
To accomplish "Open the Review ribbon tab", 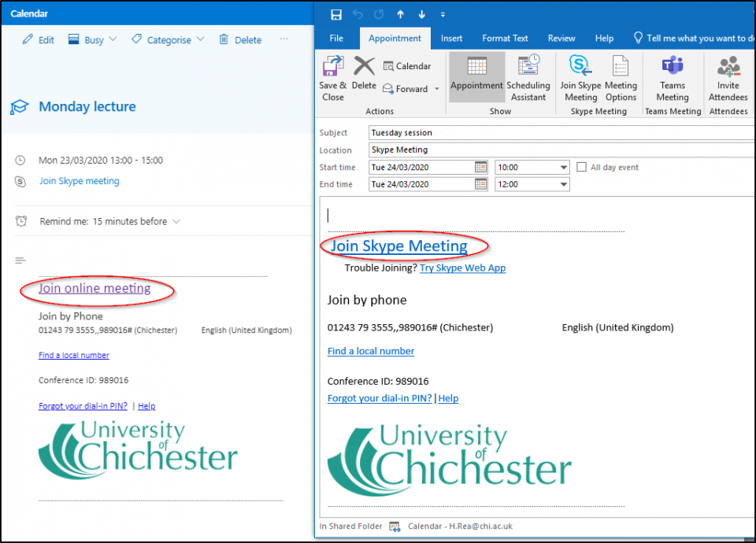I will pyautogui.click(x=561, y=38).
